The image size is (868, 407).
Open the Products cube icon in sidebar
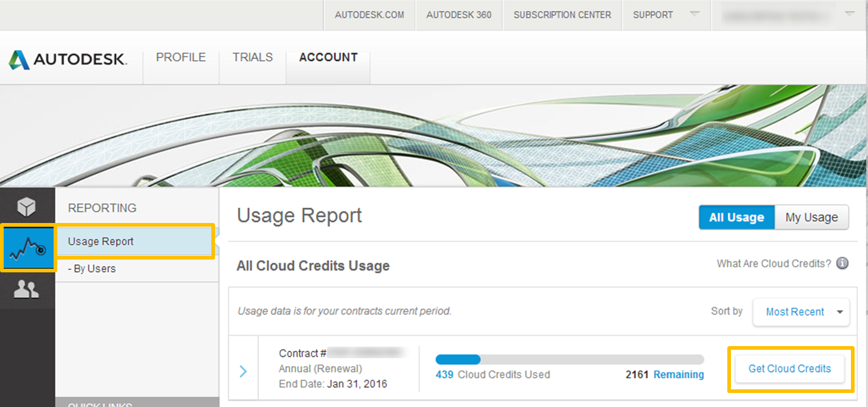point(27,207)
